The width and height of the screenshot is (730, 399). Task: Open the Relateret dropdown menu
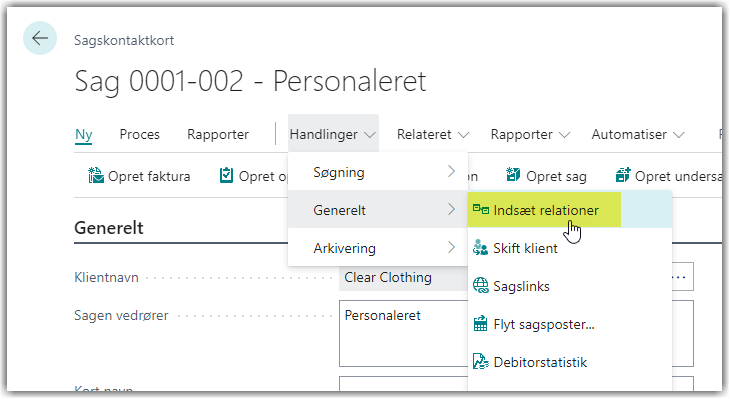pos(433,135)
